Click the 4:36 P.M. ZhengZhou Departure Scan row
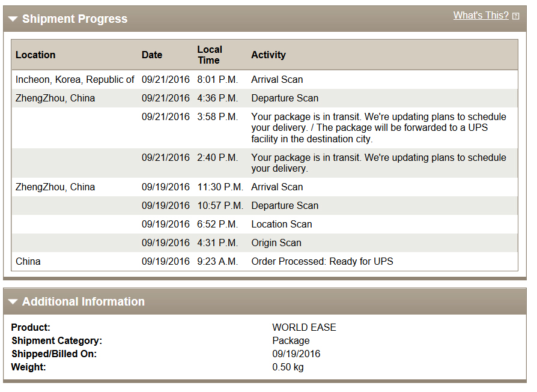The height and width of the screenshot is (392, 537). point(265,98)
